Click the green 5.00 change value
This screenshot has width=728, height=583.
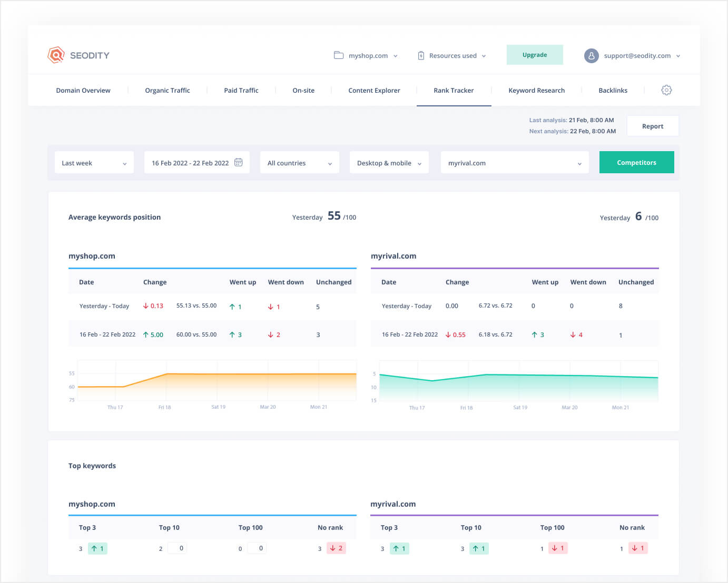tap(153, 334)
